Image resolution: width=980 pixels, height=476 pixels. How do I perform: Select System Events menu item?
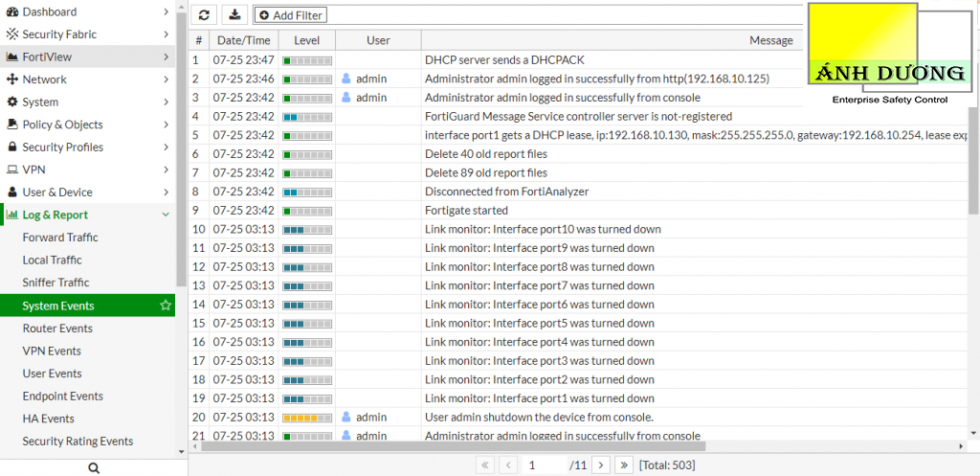[x=87, y=306]
